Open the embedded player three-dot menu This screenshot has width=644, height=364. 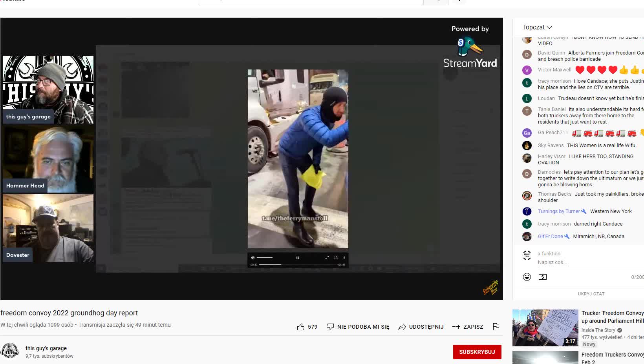344,258
